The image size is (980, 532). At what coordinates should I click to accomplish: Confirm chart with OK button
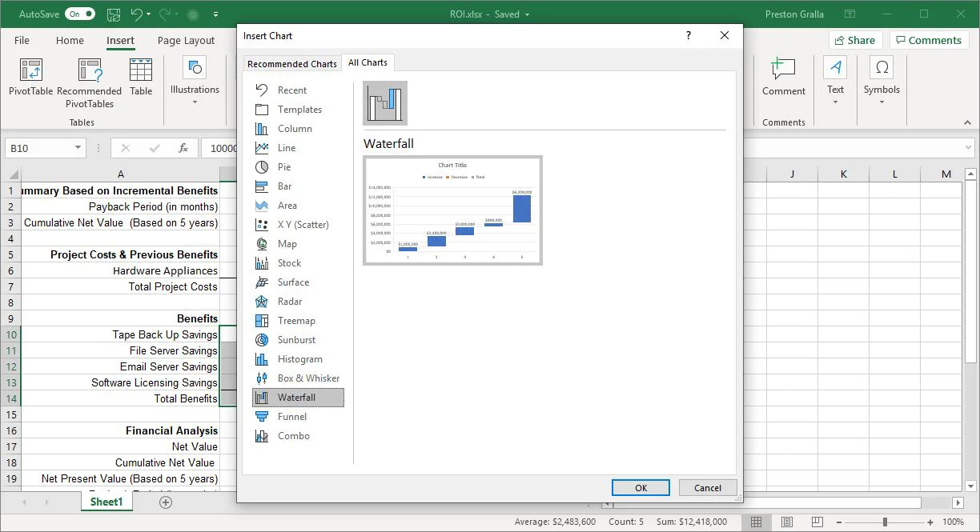click(641, 488)
